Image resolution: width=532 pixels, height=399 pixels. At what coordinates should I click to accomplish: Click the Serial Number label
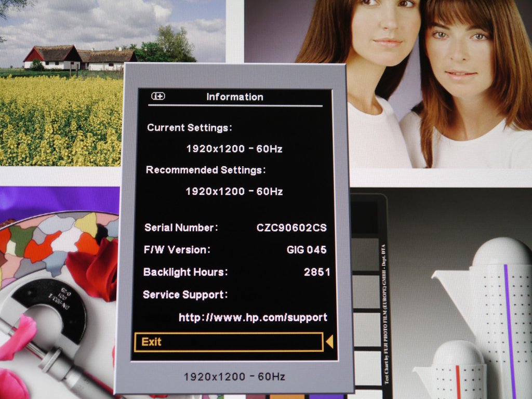point(181,228)
